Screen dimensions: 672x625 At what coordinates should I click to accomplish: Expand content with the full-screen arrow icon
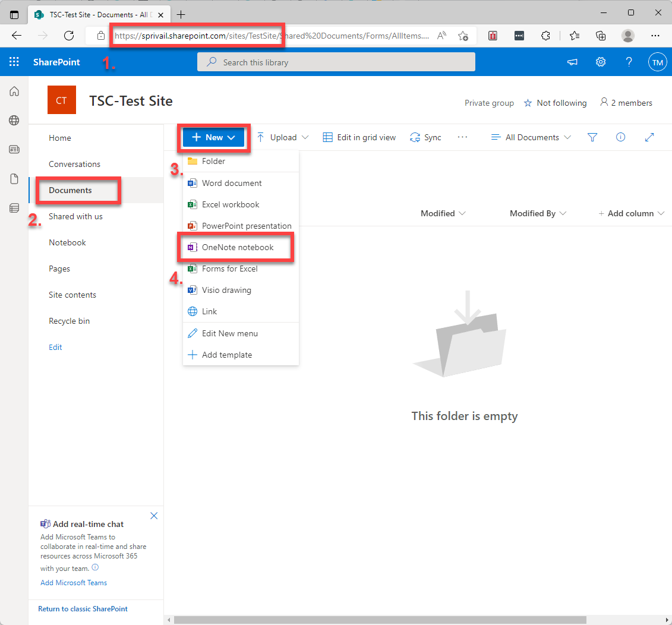pos(649,137)
